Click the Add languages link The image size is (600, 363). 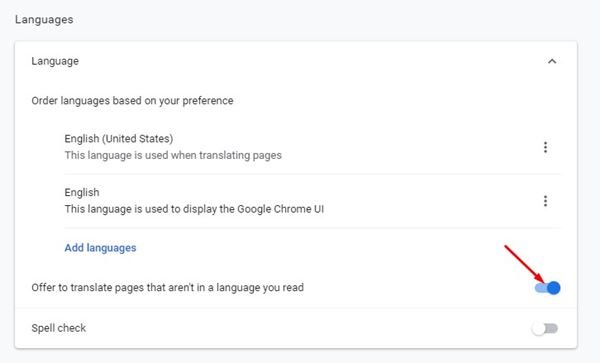pos(100,248)
